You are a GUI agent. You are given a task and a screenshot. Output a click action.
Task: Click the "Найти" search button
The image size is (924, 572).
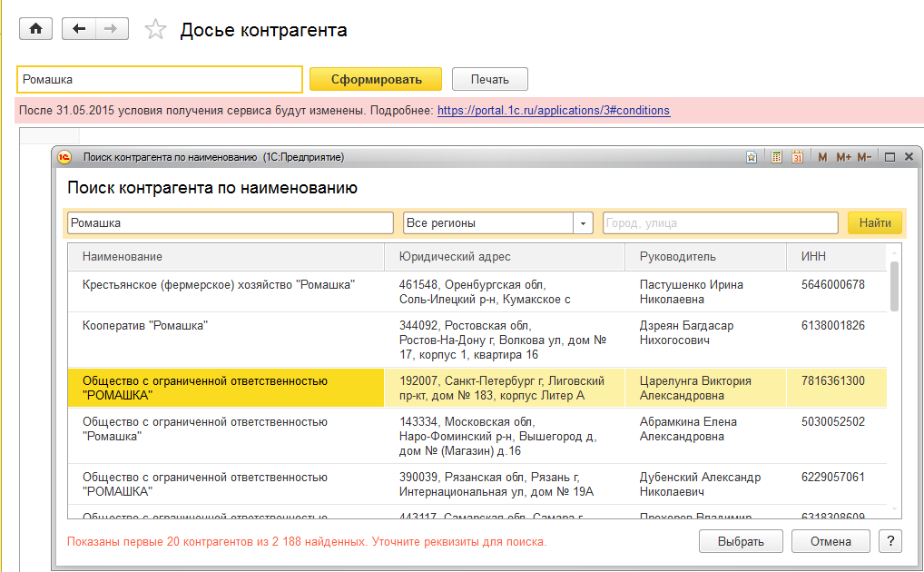pos(875,222)
